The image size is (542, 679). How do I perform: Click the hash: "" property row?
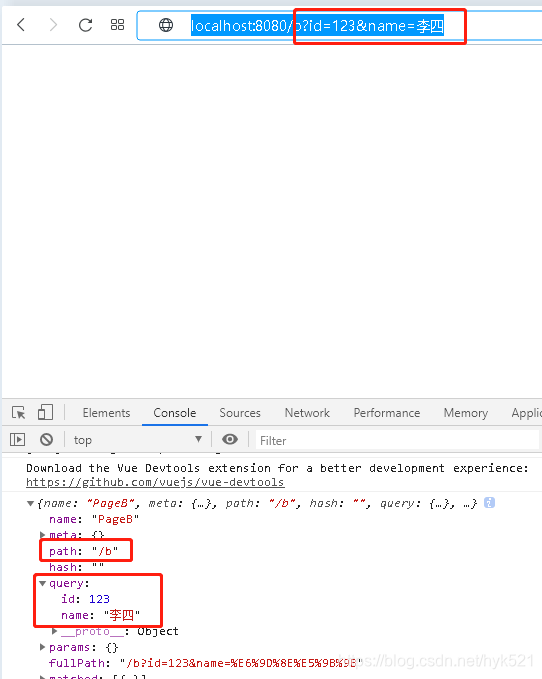77,567
